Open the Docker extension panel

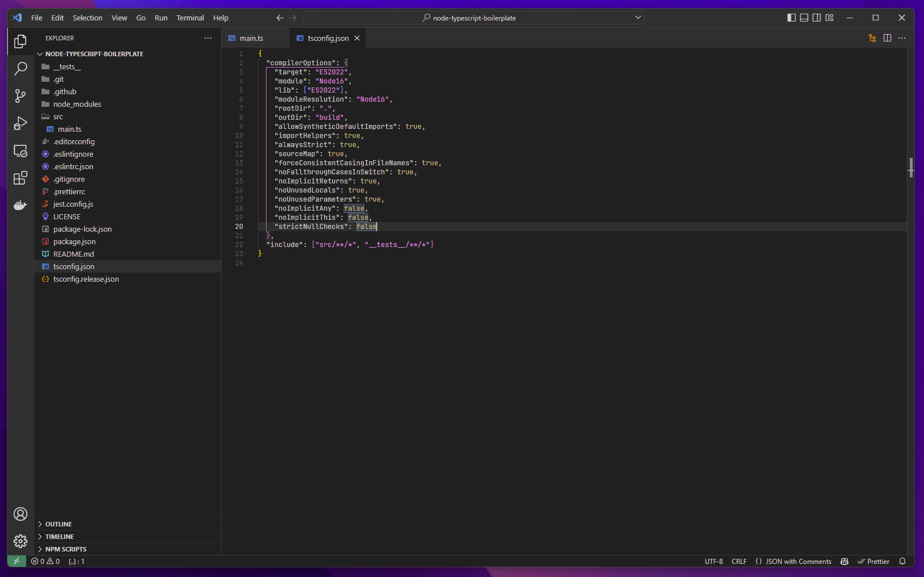click(x=20, y=206)
